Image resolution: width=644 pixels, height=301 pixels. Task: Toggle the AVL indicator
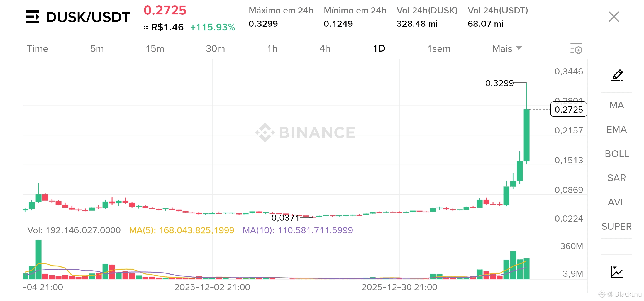click(x=616, y=202)
